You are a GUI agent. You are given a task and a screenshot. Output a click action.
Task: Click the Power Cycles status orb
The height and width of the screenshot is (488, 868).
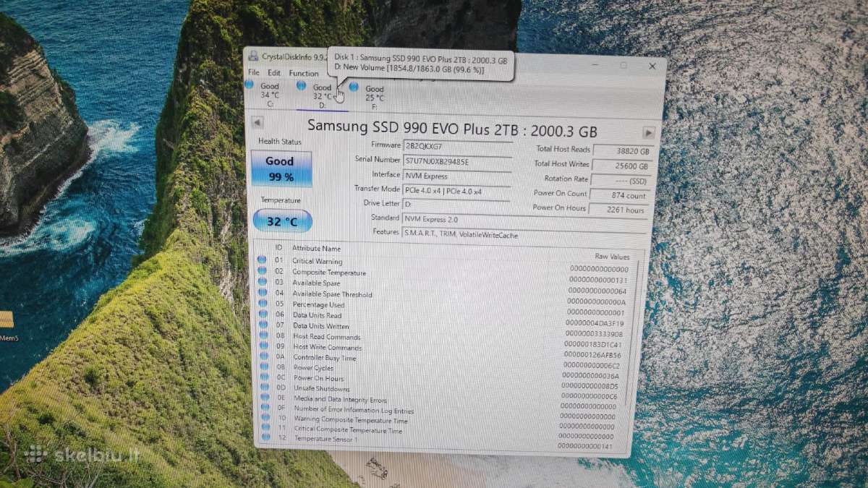click(x=263, y=367)
